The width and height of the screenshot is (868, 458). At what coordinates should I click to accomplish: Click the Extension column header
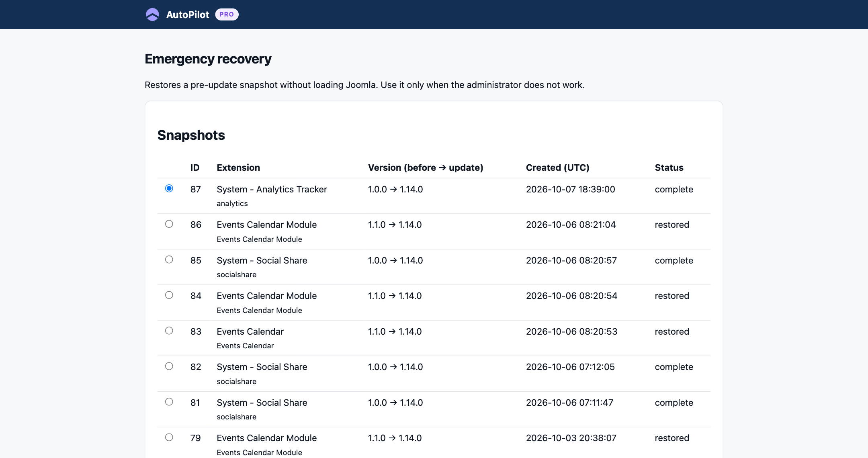coord(238,168)
